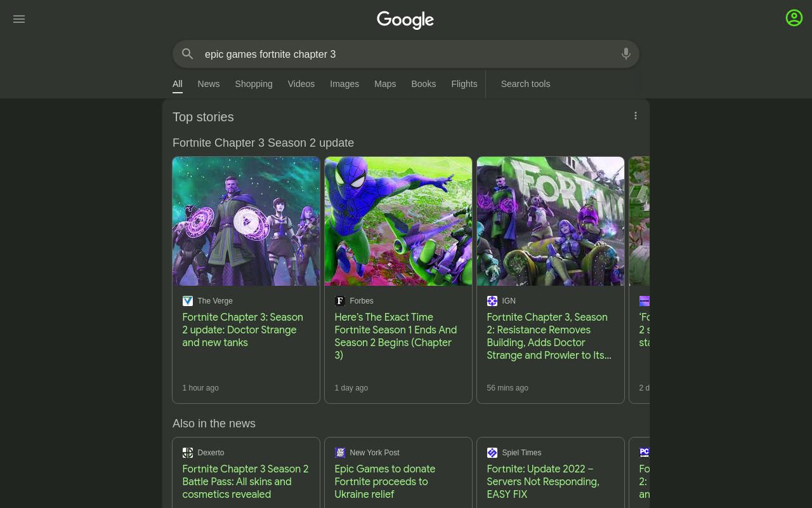This screenshot has width=812, height=508.
Task: Click the IGN Fortnite bus thumbnail
Action: (x=551, y=221)
